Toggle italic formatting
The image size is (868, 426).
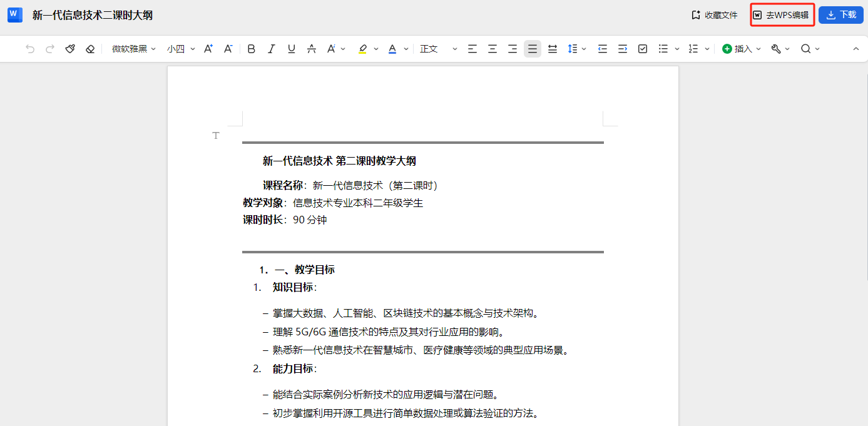point(272,49)
